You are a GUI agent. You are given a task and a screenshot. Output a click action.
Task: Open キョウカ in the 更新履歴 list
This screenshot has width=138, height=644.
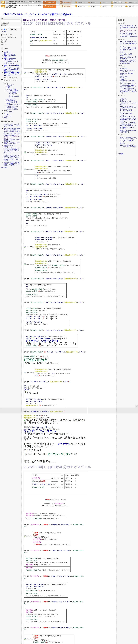(x=123, y=46)
